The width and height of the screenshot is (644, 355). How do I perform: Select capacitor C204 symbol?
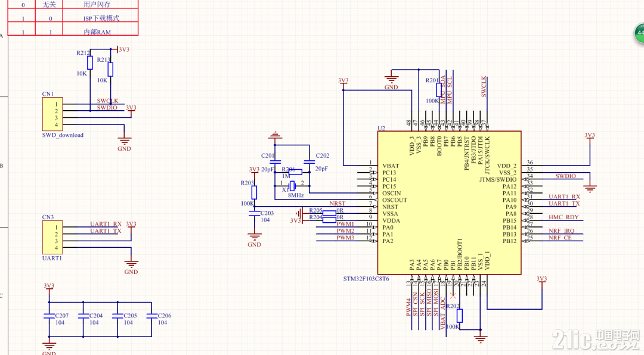pos(83,316)
